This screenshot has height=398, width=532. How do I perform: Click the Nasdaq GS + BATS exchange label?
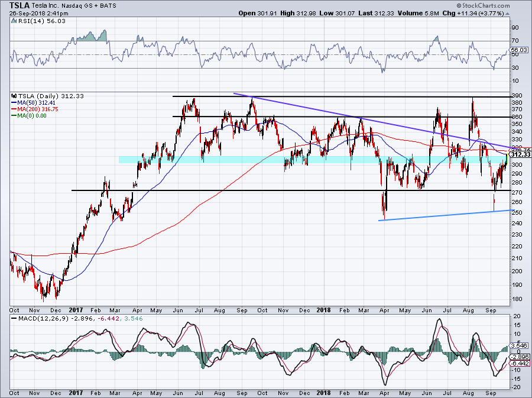tap(88, 6)
